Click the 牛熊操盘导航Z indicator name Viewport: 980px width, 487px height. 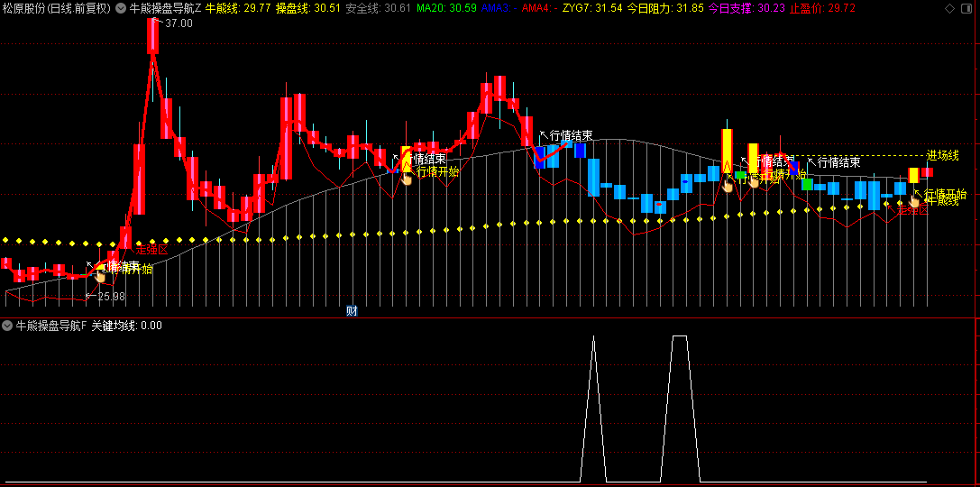pyautogui.click(x=166, y=8)
